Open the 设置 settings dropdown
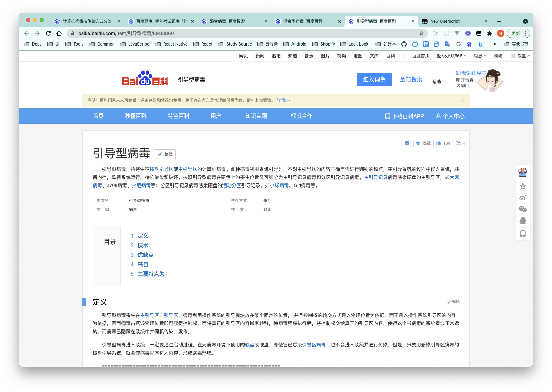The width and height of the screenshot is (552, 392). click(x=520, y=56)
